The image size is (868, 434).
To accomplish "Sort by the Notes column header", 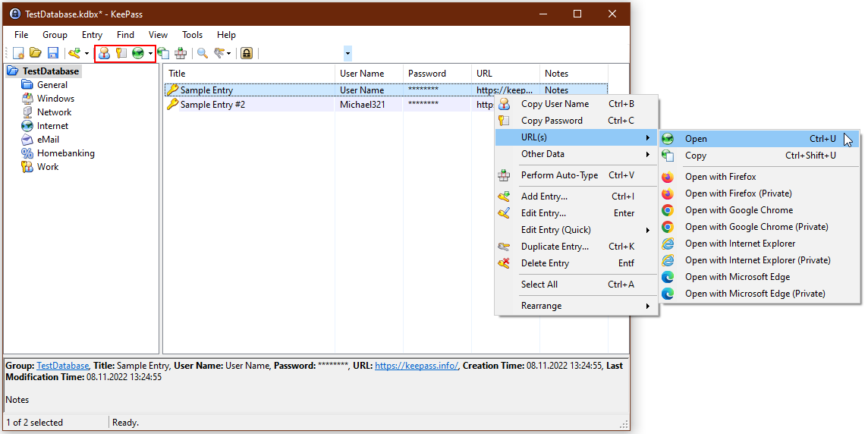I will (574, 73).
